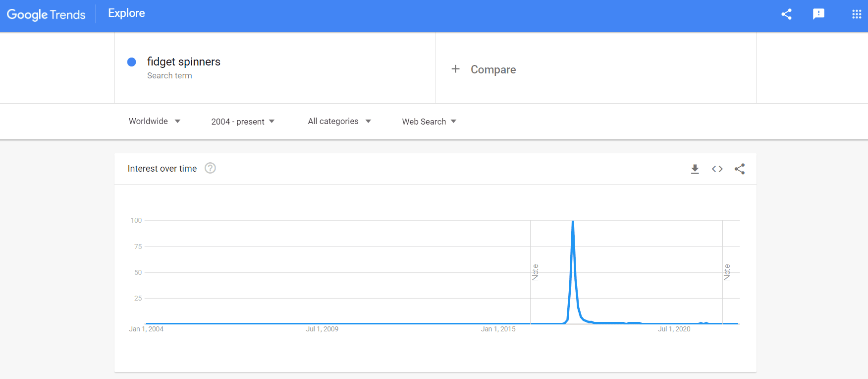Click the first Note marker near 2016
Viewport: 868px width, 379px height.
tap(535, 272)
